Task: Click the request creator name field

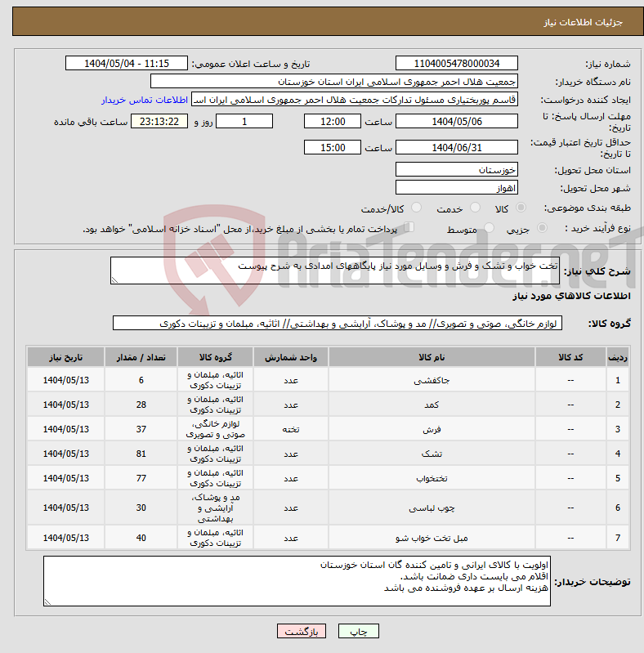Action: [x=355, y=100]
